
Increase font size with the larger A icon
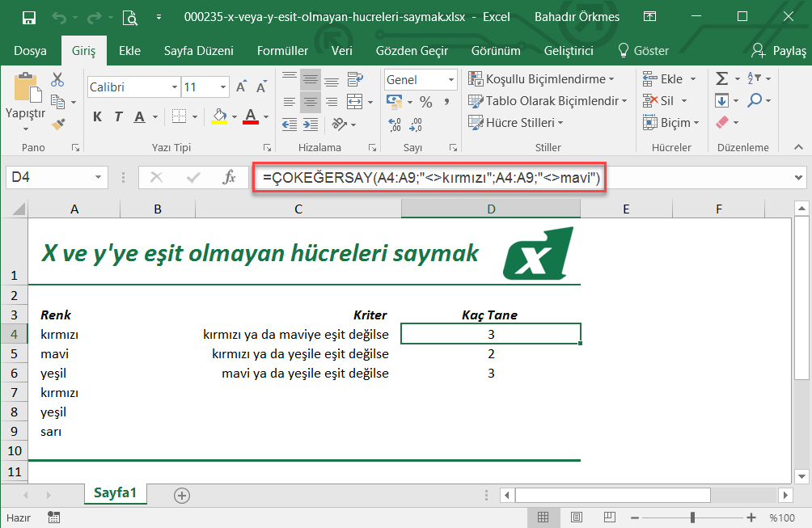[241, 87]
